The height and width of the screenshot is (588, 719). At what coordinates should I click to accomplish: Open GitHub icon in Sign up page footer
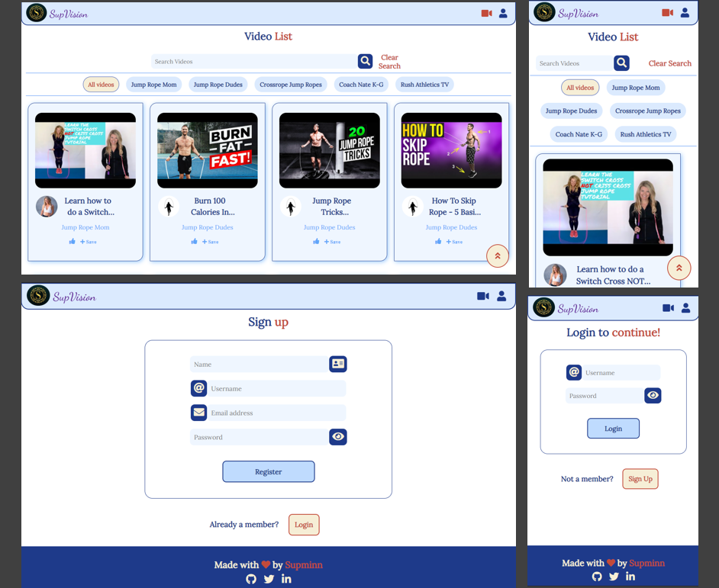[x=251, y=579]
